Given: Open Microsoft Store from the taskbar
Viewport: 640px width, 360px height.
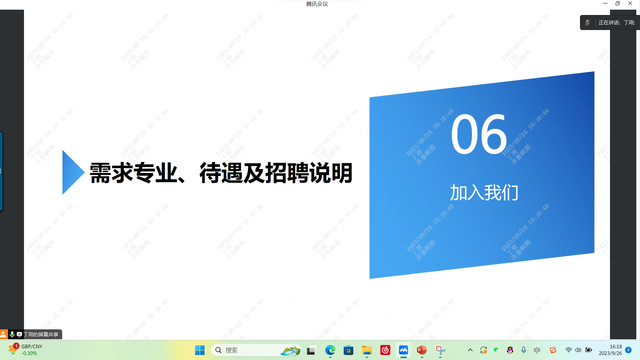Looking at the screenshot, I should tap(348, 350).
